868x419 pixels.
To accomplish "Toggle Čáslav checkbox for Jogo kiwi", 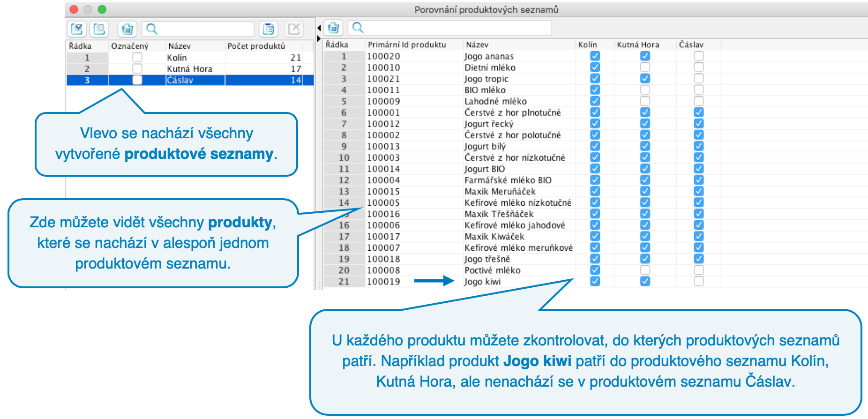I will pos(699,281).
